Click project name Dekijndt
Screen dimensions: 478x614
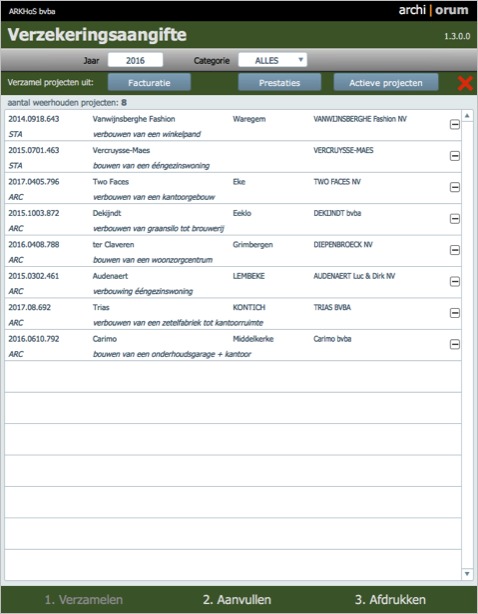pyautogui.click(x=107, y=213)
